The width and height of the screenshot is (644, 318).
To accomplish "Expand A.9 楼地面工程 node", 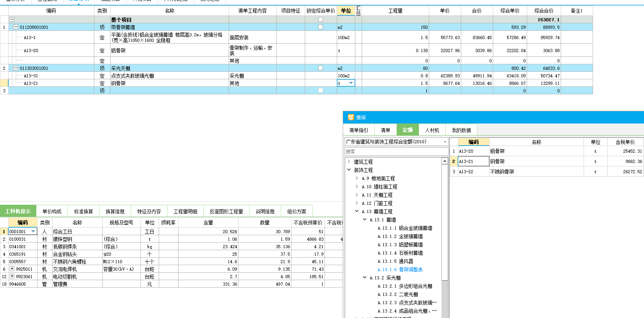I will 357,178.
